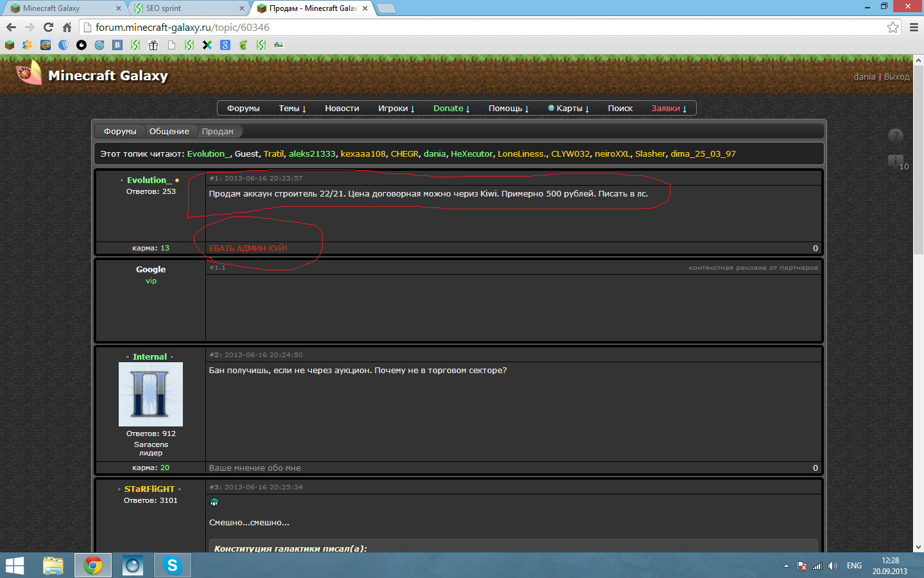Open the black circle bookmark

tap(81, 45)
